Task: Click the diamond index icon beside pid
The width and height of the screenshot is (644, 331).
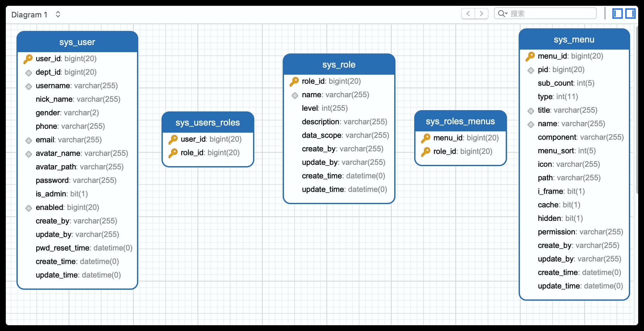Action: (x=531, y=70)
